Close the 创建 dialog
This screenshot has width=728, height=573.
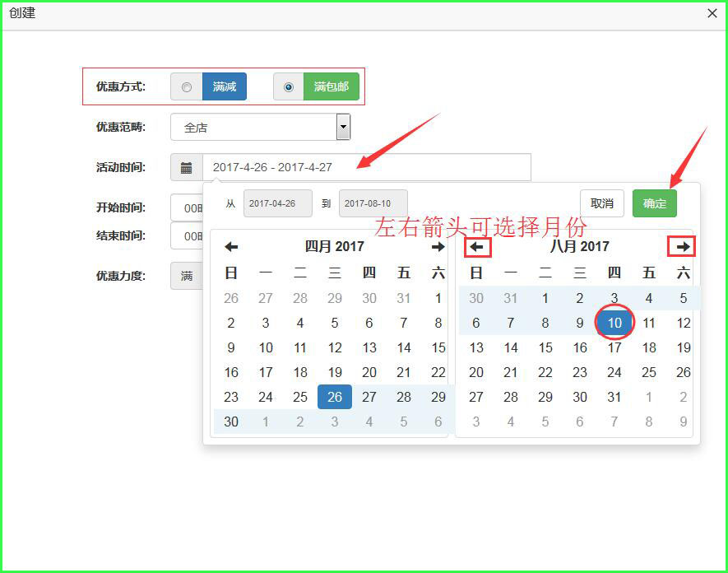(x=712, y=13)
